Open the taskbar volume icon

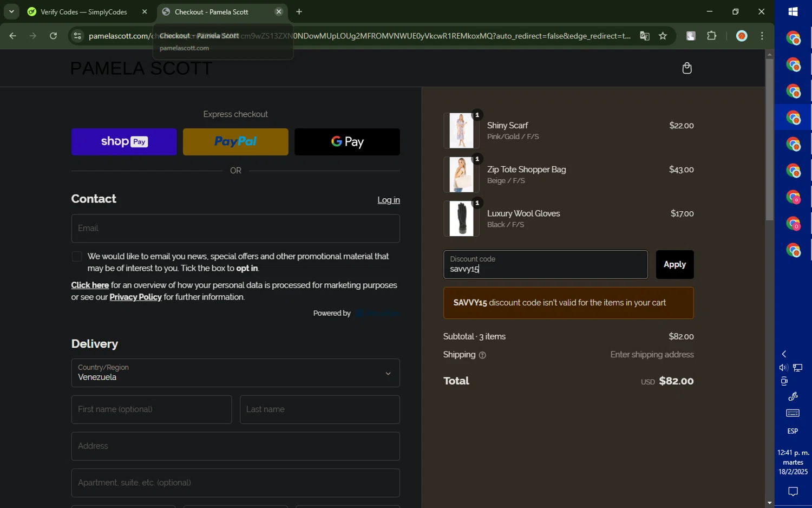coord(783,368)
